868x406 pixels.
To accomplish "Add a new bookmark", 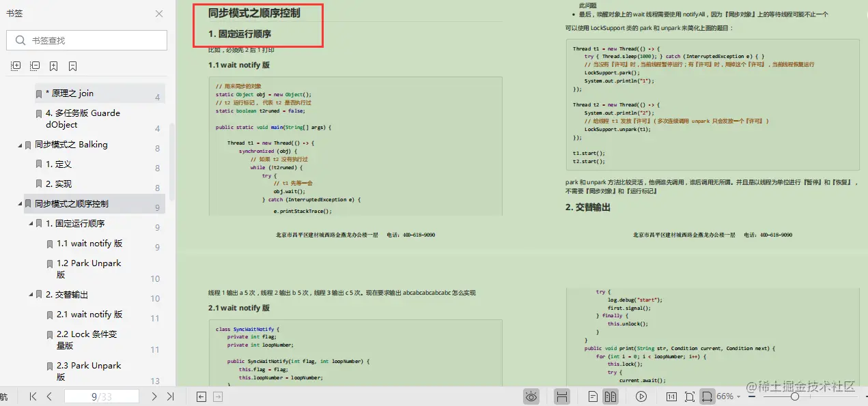I will (54, 66).
